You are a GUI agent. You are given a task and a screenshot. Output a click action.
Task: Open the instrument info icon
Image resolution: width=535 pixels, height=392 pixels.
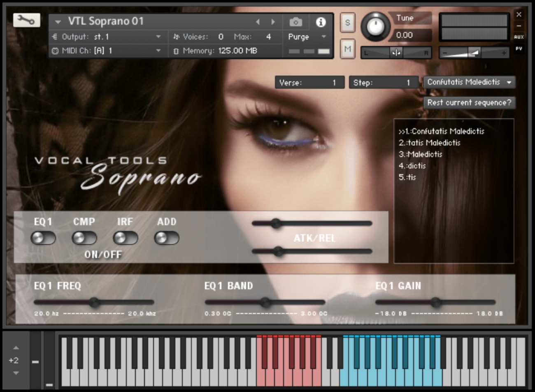coord(321,22)
